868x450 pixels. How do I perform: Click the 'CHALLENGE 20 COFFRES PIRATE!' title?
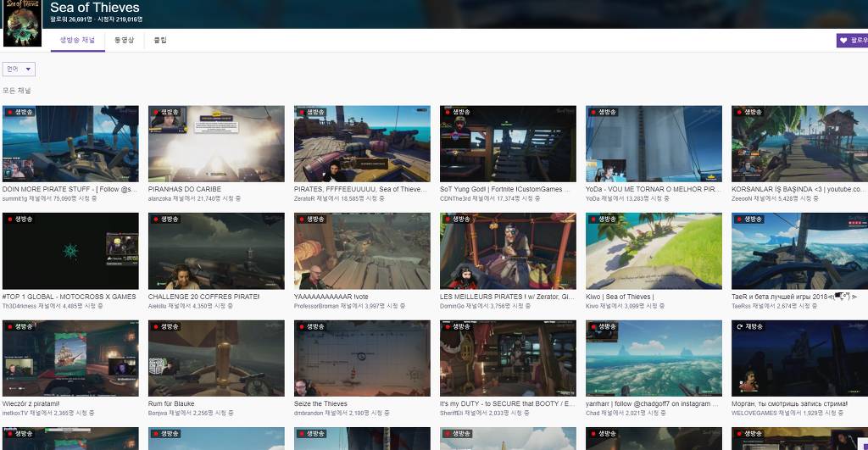(x=203, y=297)
